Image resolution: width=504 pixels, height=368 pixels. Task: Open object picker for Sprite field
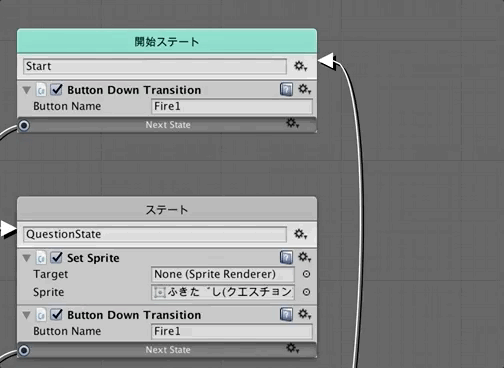click(x=306, y=292)
